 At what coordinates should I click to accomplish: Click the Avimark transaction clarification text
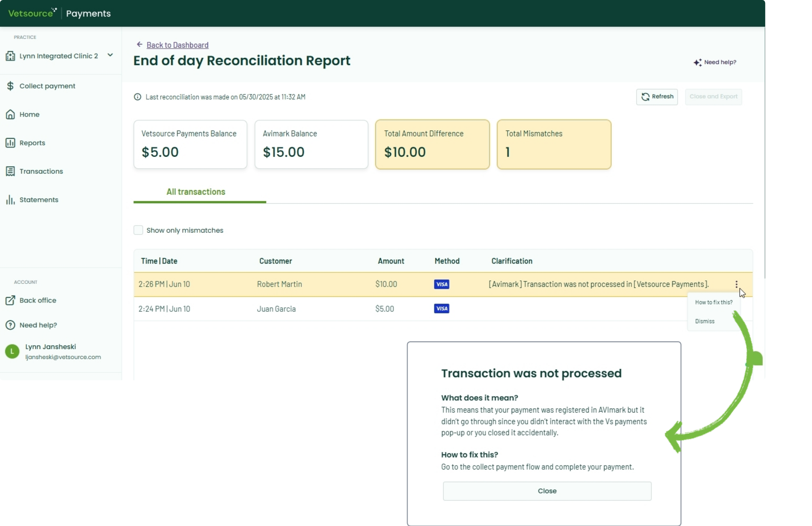[599, 284]
